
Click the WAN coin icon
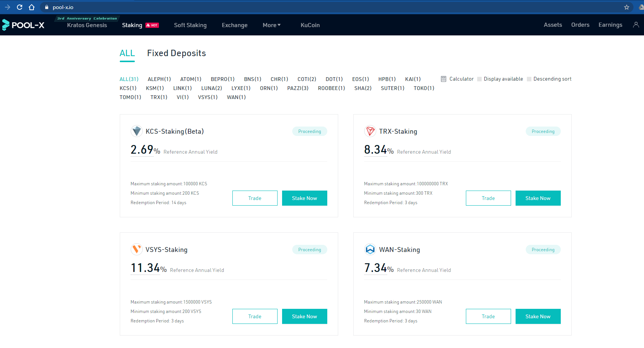370,249
